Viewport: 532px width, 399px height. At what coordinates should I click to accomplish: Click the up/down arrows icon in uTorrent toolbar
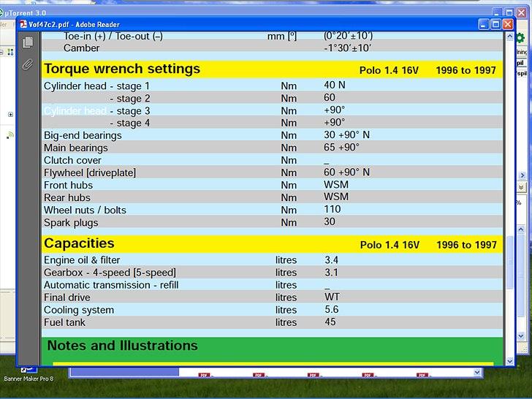(x=10, y=52)
